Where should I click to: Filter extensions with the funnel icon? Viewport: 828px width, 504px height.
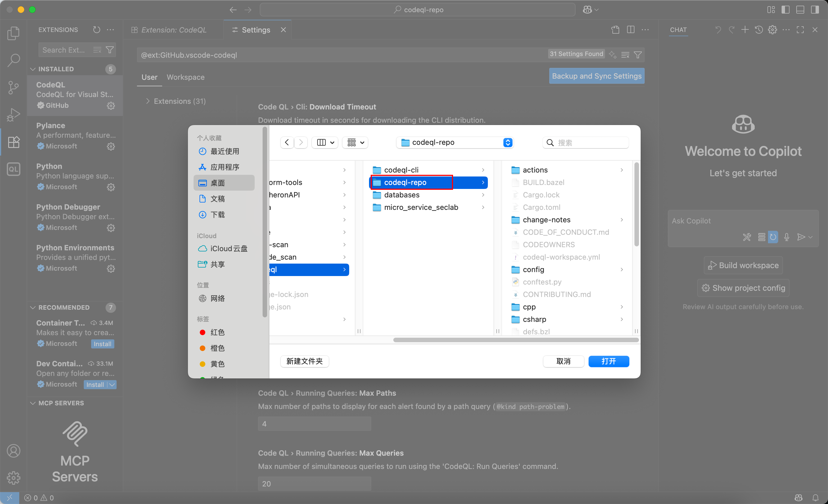[x=110, y=50]
